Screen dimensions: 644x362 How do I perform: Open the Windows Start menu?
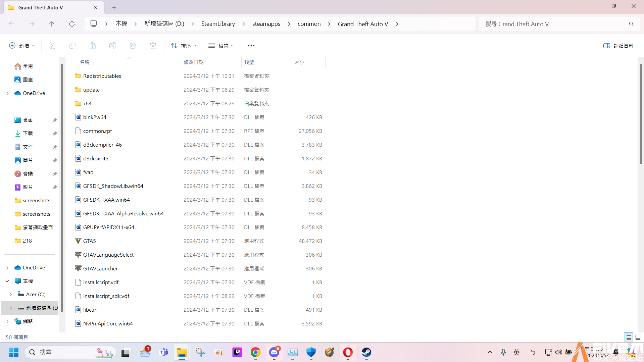pyautogui.click(x=13, y=352)
